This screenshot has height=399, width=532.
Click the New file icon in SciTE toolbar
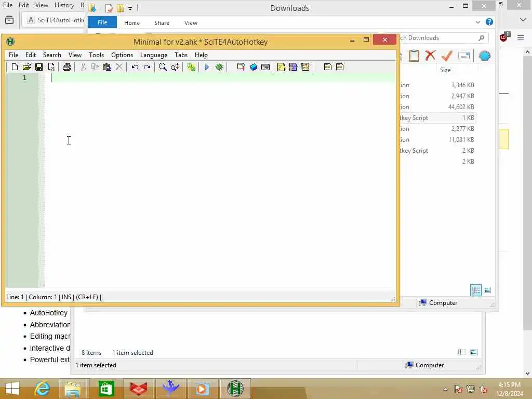coord(15,67)
